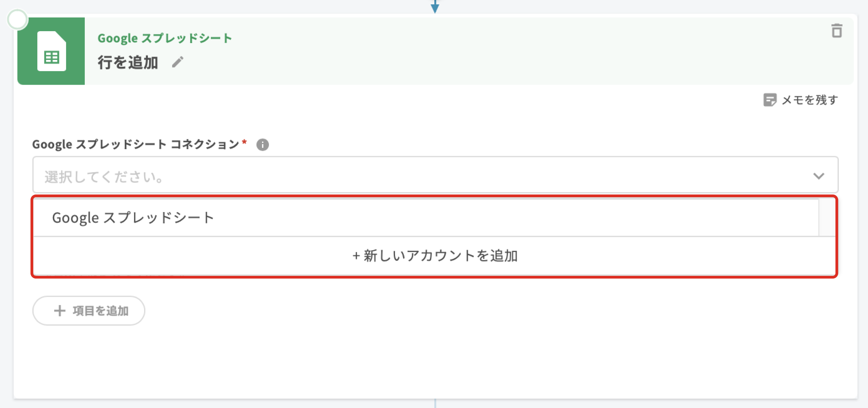Click the pencil icon beside 行を追加

point(177,62)
